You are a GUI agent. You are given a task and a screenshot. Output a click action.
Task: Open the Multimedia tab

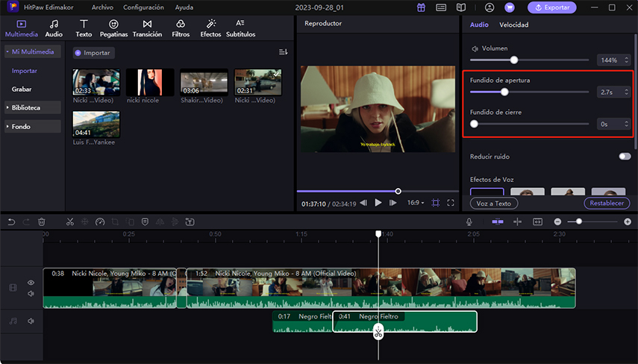[21, 28]
